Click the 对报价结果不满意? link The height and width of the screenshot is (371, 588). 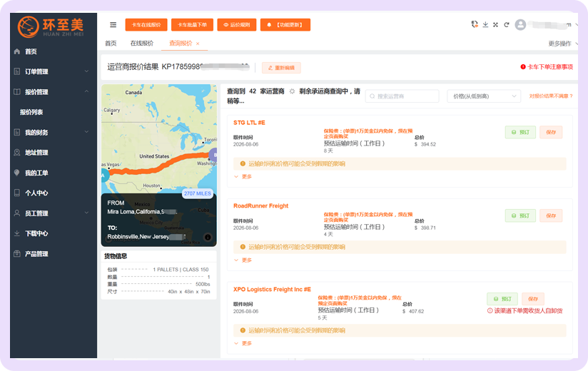tap(551, 96)
